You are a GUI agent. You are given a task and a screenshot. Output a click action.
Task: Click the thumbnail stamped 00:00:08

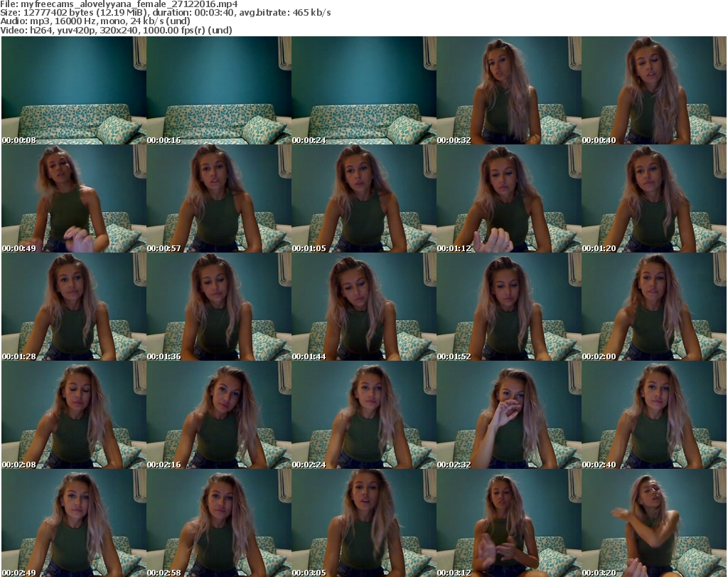74,90
